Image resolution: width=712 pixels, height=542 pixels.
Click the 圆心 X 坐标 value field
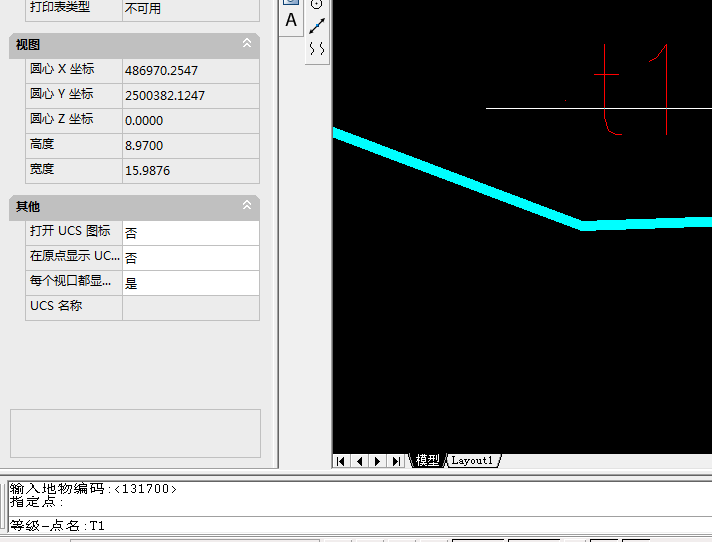190,70
